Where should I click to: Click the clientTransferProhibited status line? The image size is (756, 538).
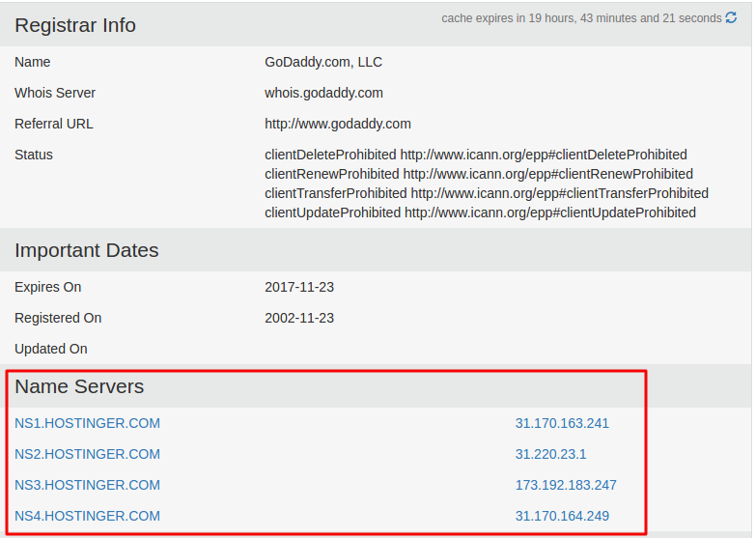487,193
